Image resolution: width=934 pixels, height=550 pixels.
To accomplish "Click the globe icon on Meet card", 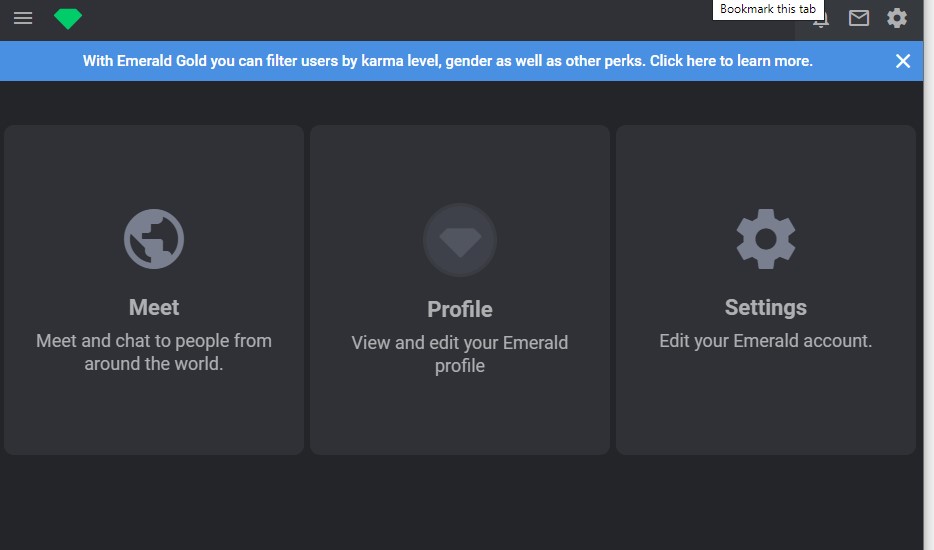I will click(x=154, y=239).
